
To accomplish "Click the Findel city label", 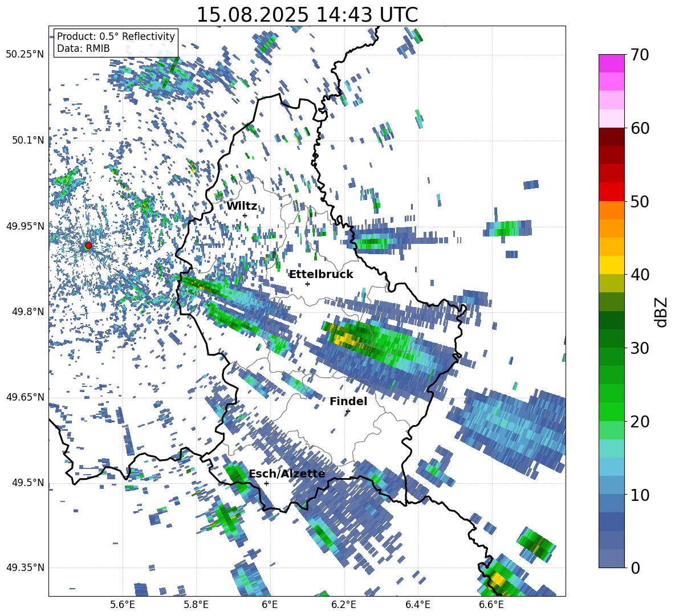I will (x=348, y=401).
